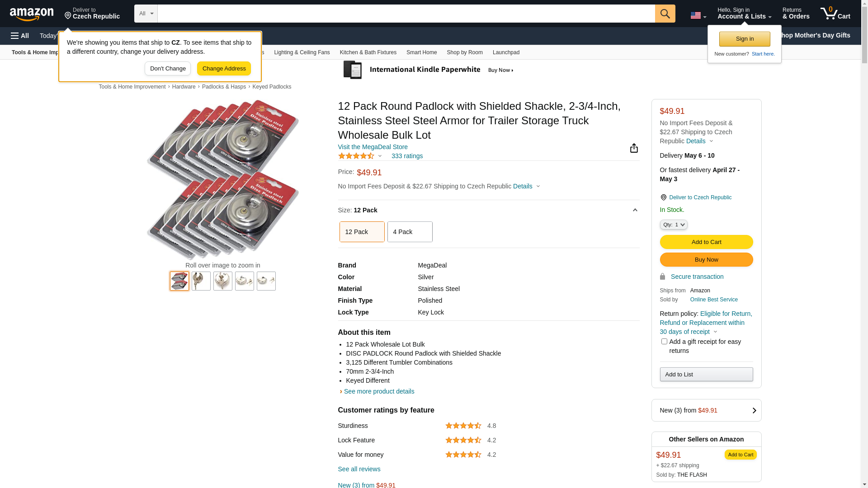Select the second product image thumbnail

coord(201,281)
